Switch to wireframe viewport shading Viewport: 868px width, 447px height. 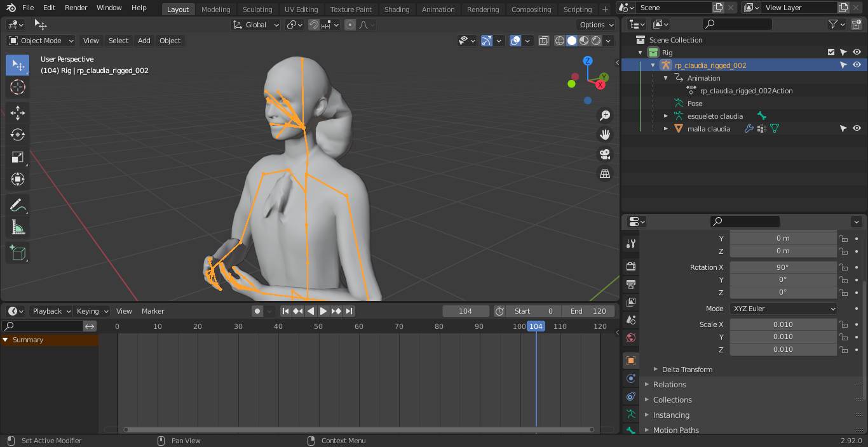point(560,41)
